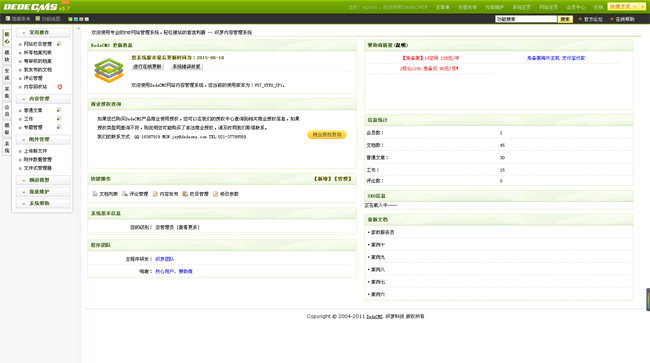Open 官方论坛 via its arrow icon
The image size is (650, 363).
coord(580,19)
